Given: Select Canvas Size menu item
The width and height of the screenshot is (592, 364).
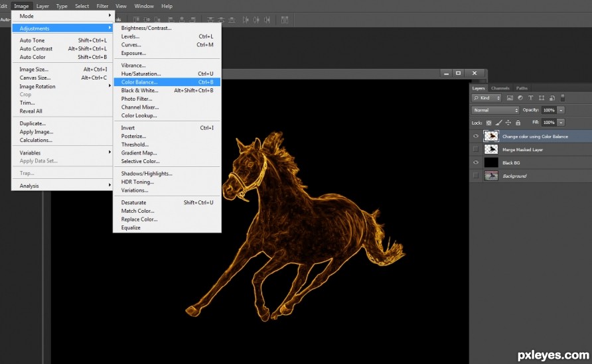Looking at the screenshot, I should click(x=62, y=78).
